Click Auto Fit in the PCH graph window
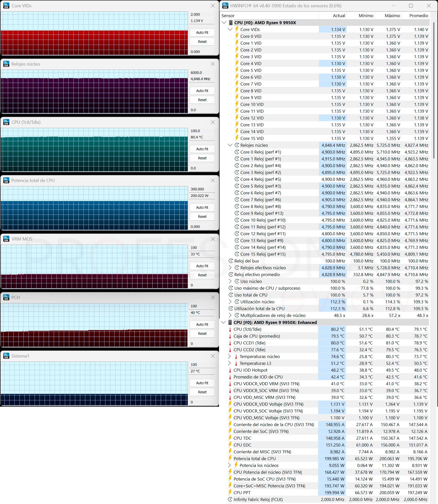This screenshot has width=438, height=504. [202, 324]
